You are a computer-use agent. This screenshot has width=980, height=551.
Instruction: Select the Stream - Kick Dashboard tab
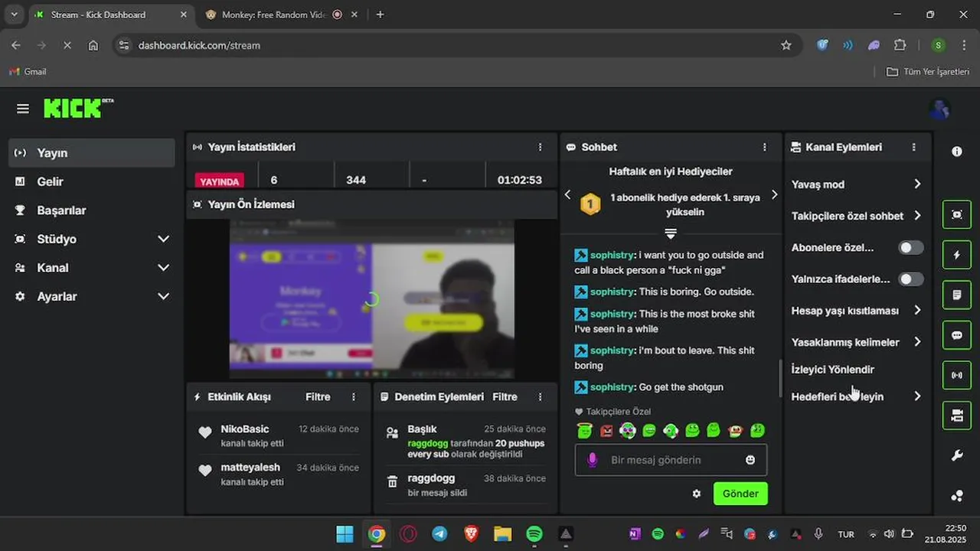click(x=109, y=15)
